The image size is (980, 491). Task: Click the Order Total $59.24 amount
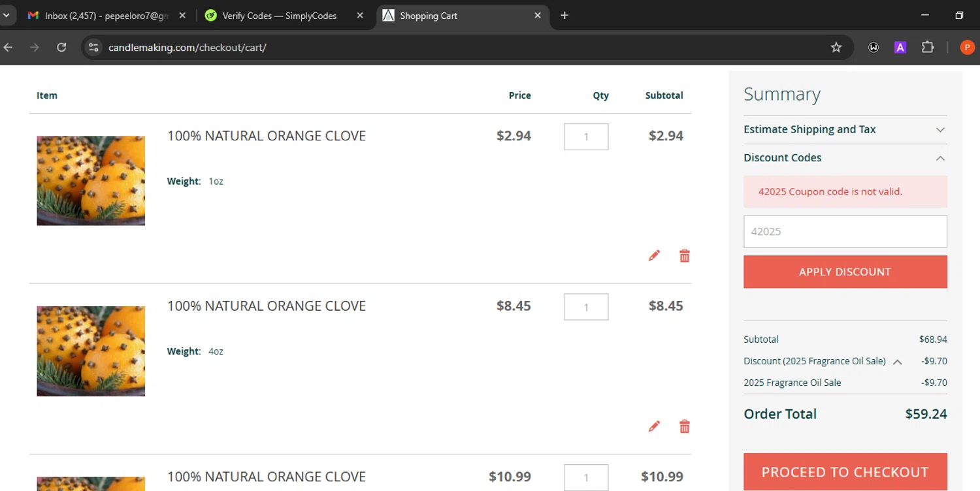(926, 414)
